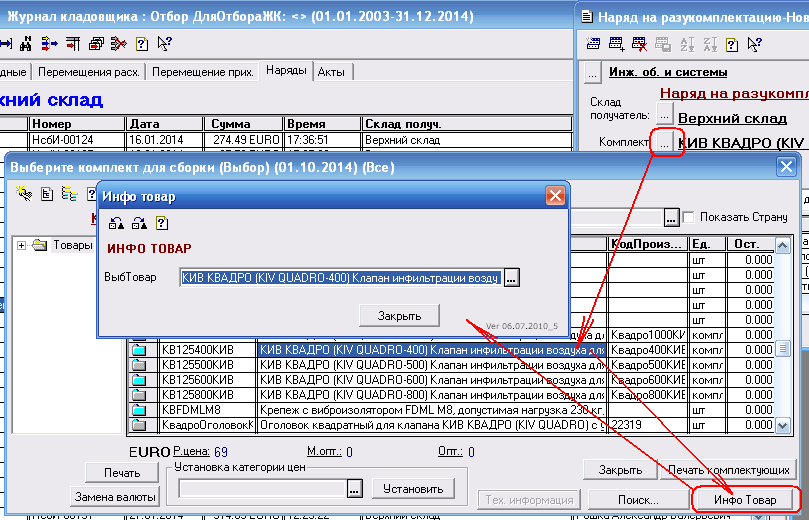Click the tree document icon in Выберите комплект toolbar
This screenshot has height=520, width=809.
pos(47,194)
